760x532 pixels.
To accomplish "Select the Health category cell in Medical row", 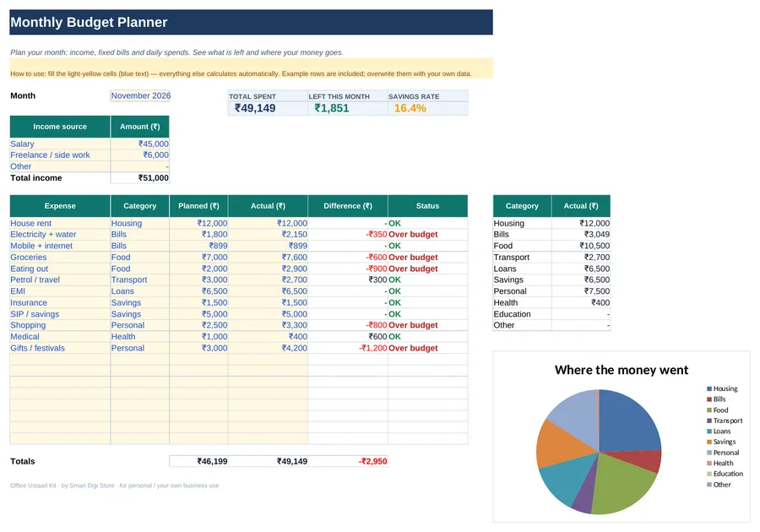I will (x=140, y=336).
